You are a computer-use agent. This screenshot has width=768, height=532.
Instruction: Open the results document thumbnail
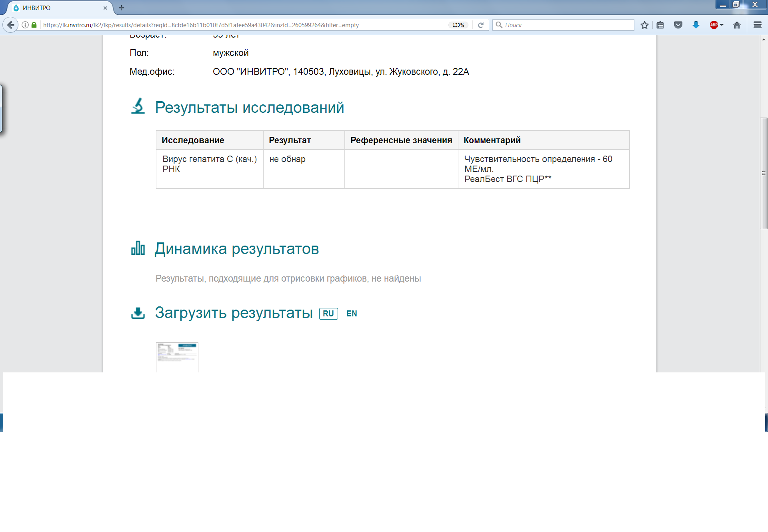coord(177,357)
